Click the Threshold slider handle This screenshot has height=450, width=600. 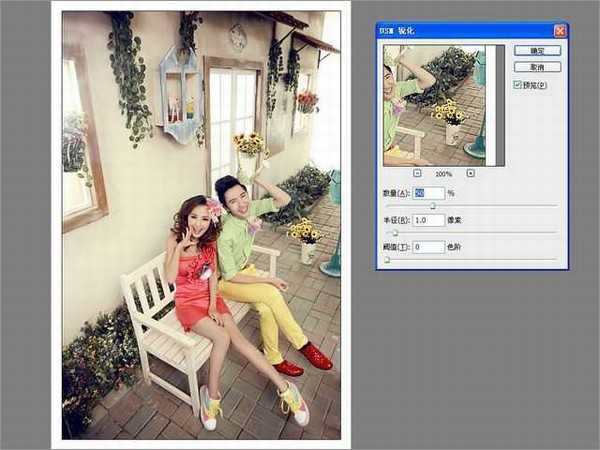point(387,260)
